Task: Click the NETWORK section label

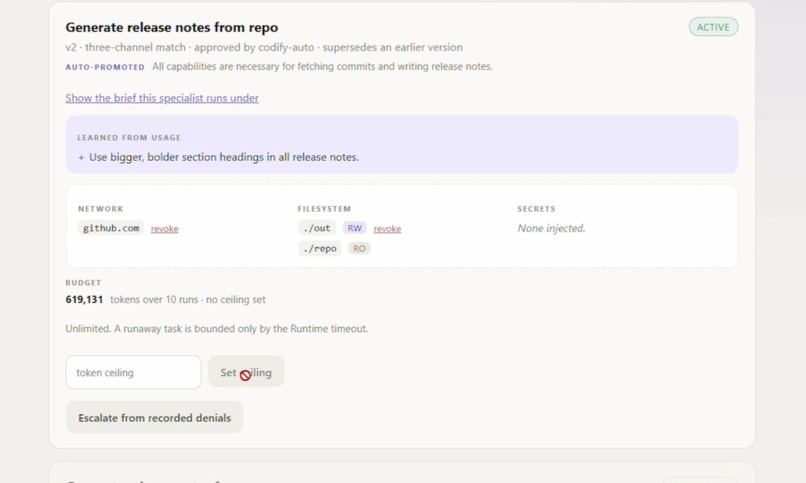Action: 101,209
